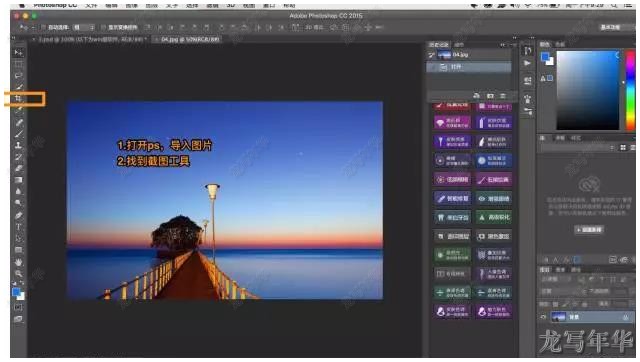
Task: Open the workspace switcher dropdown at top right
Action: pyautogui.click(x=611, y=27)
